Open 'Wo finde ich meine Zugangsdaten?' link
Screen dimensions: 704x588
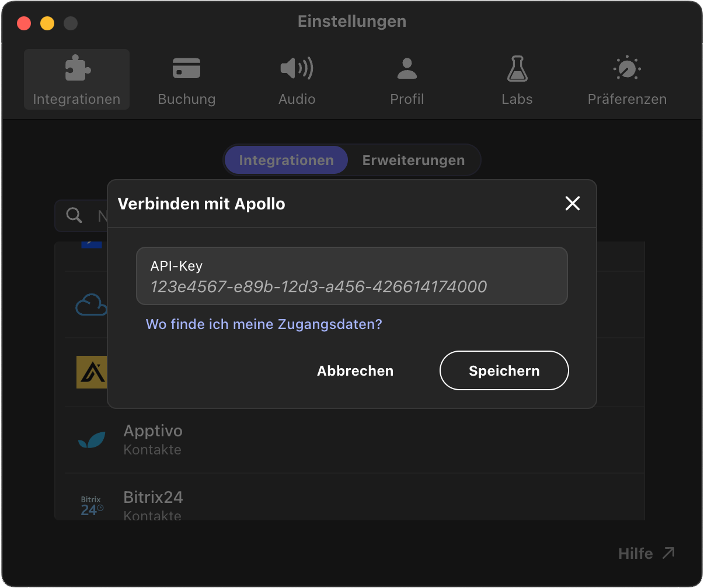click(x=264, y=324)
